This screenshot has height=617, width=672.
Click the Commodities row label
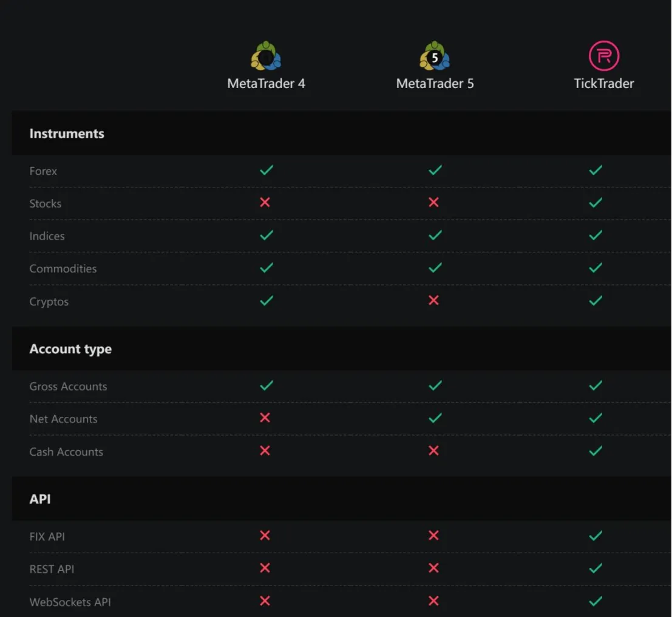(x=63, y=269)
